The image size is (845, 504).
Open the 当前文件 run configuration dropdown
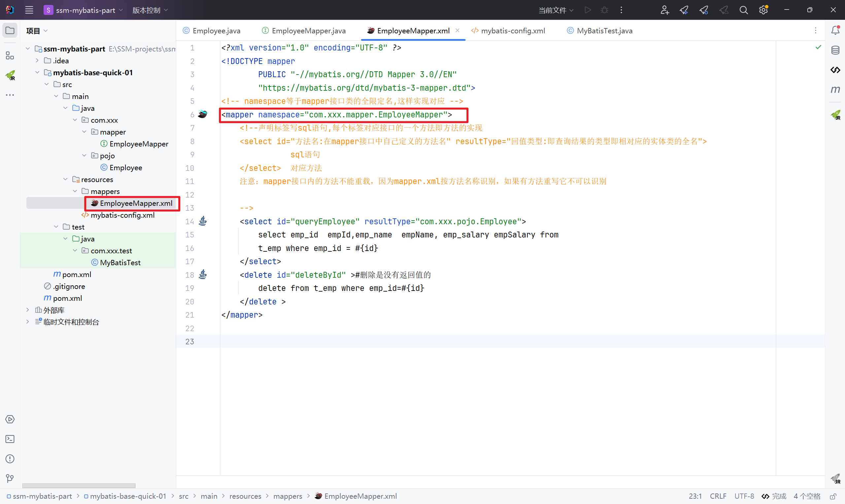(x=556, y=10)
